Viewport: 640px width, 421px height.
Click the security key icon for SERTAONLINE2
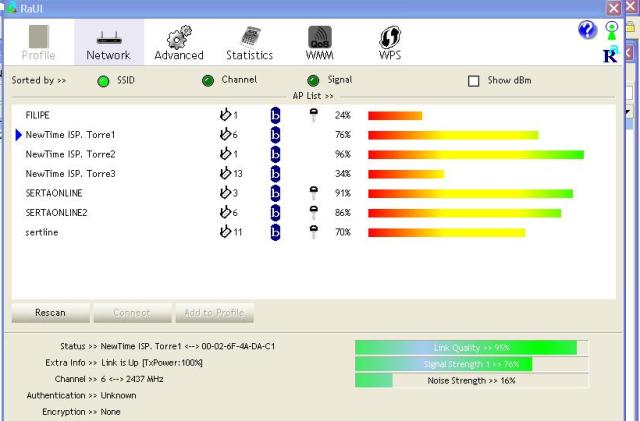(x=313, y=212)
